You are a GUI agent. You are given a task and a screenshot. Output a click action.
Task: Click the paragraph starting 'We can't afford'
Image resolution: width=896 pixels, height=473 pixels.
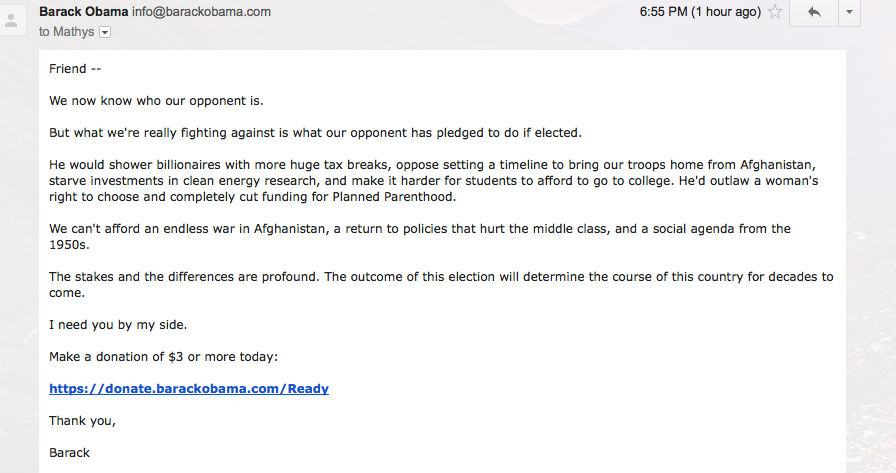pyautogui.click(x=420, y=236)
